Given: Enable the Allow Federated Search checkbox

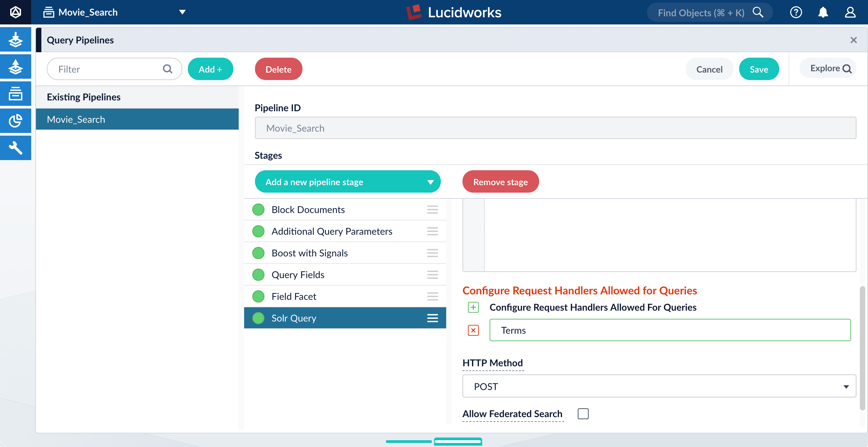Looking at the screenshot, I should pos(583,413).
